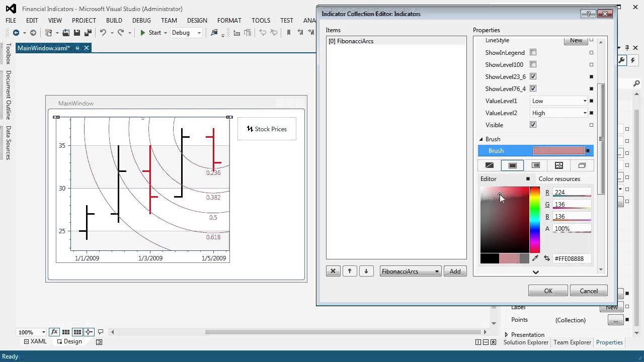Switch to the Team Explorer tab
The height and width of the screenshot is (362, 644).
[572, 342]
